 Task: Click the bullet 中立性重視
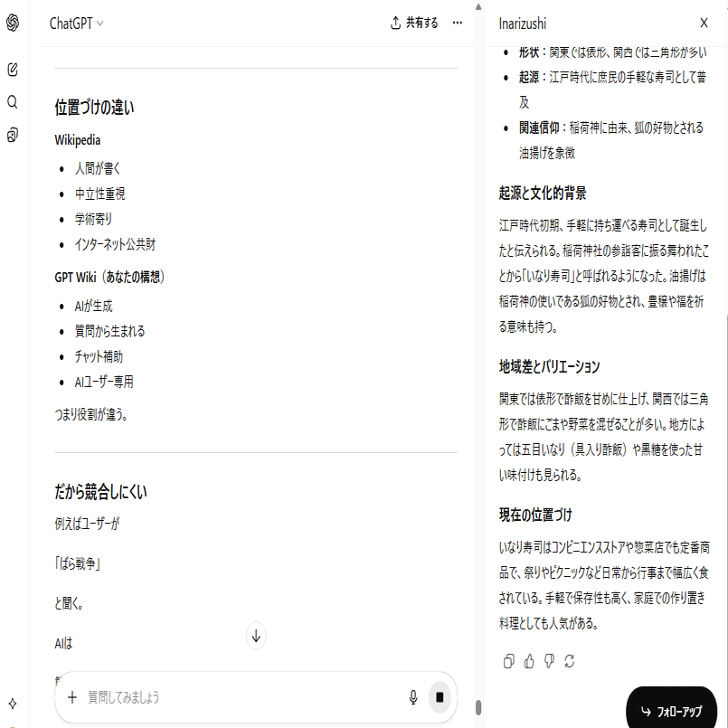99,194
